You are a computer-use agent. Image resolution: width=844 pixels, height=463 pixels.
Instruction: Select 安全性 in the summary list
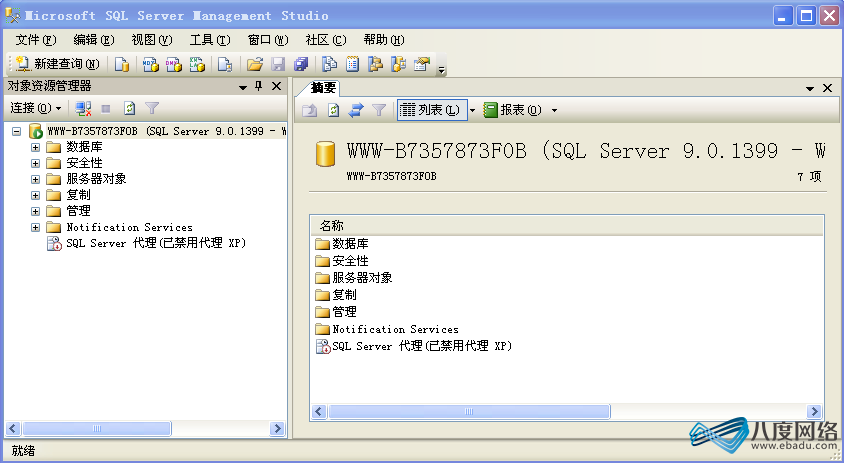tap(350, 261)
